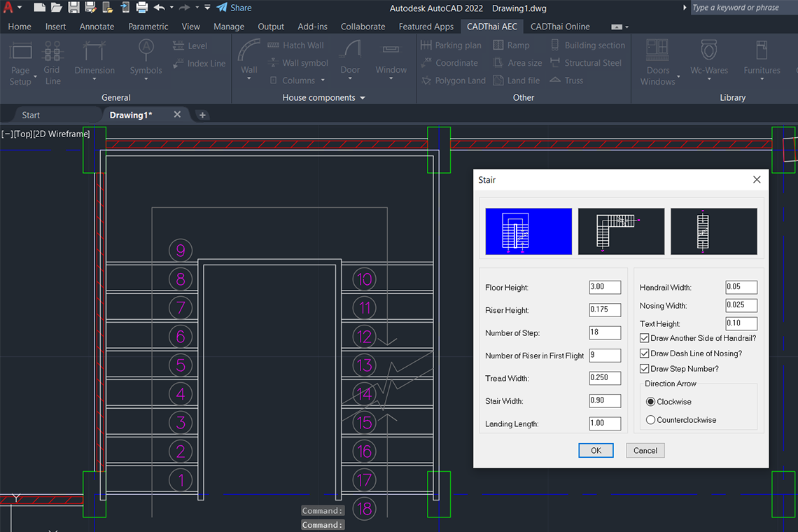Select the Grid Line tool
The height and width of the screenshot is (532, 798).
pyautogui.click(x=52, y=64)
